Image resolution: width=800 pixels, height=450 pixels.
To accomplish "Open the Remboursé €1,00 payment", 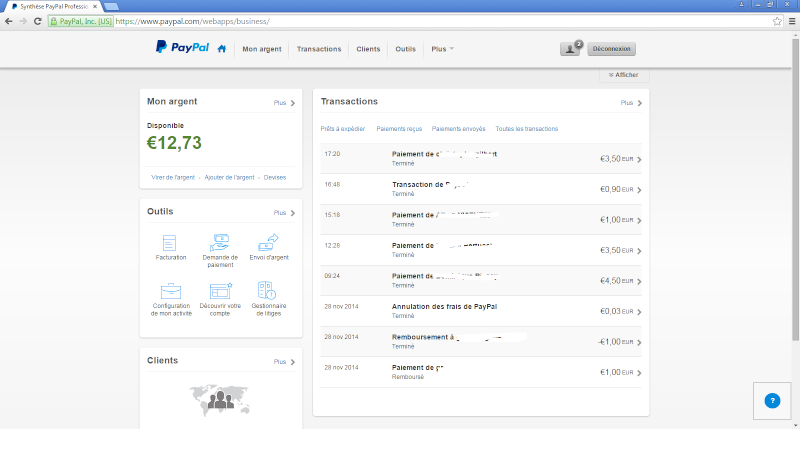I will pyautogui.click(x=481, y=372).
